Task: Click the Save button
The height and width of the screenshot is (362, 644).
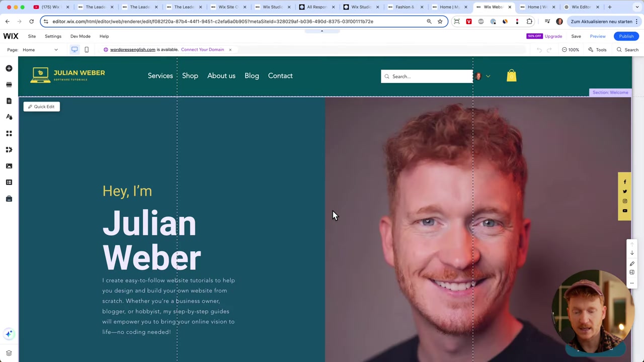Action: 576,36
